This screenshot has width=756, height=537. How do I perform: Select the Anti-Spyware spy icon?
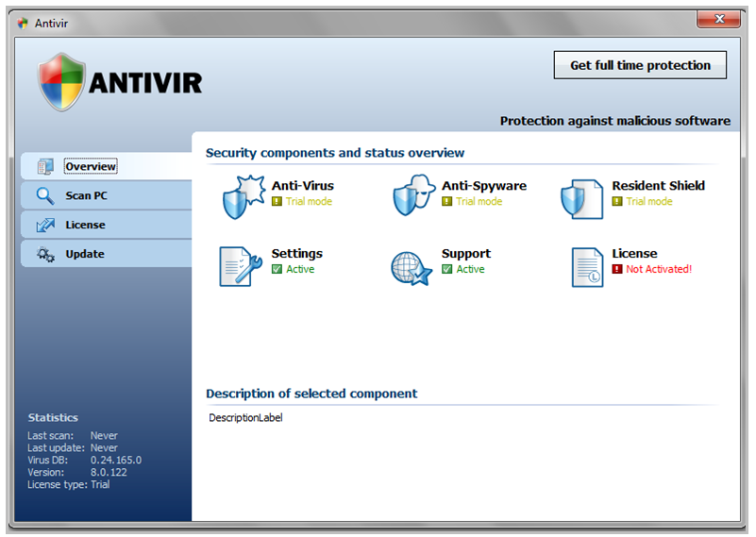coord(414,195)
